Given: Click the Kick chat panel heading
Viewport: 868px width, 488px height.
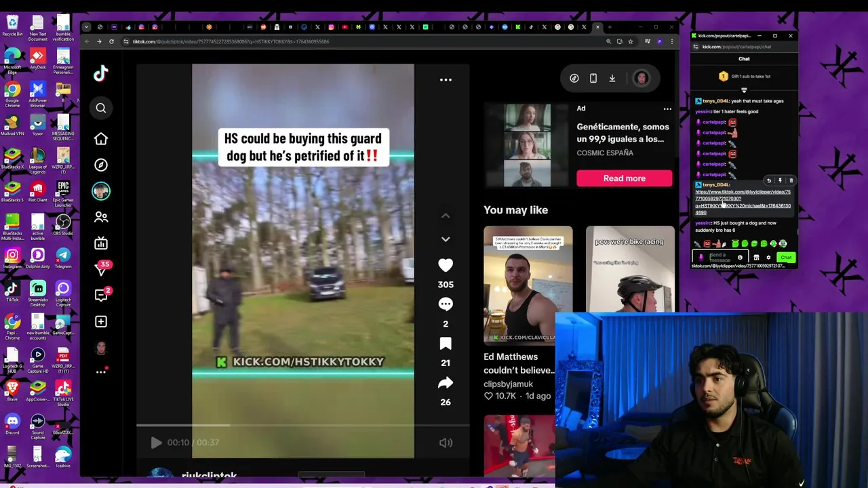Looking at the screenshot, I should click(744, 59).
